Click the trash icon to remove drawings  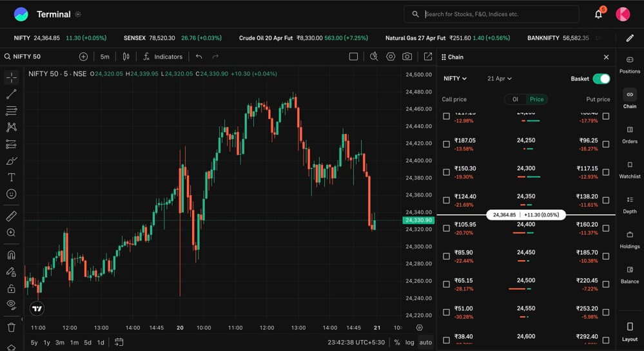coord(11,327)
